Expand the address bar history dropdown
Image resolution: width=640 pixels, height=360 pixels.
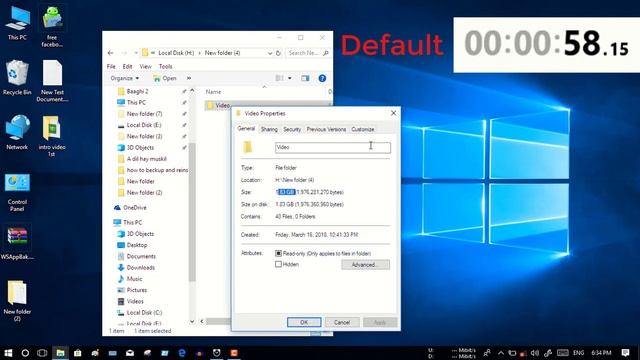point(270,53)
